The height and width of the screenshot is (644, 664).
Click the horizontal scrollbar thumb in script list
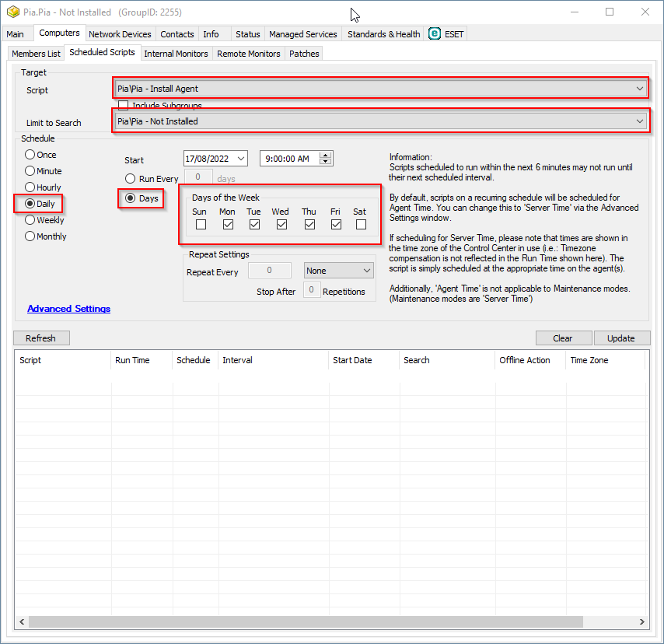click(x=306, y=622)
